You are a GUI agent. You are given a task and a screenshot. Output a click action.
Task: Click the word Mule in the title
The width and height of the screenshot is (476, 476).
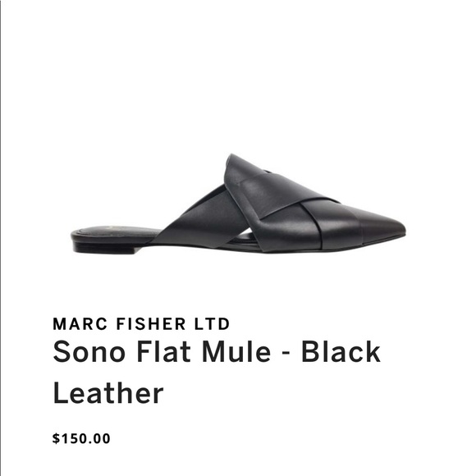click(236, 351)
